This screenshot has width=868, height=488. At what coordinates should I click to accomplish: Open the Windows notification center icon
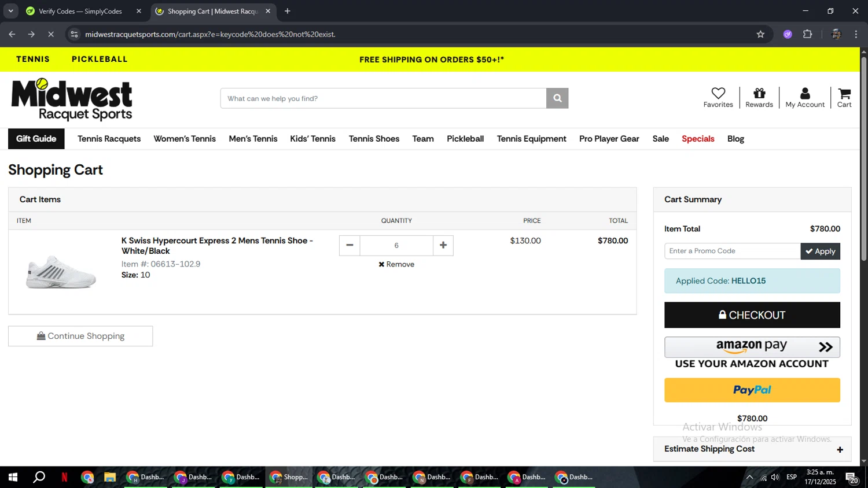(x=851, y=478)
